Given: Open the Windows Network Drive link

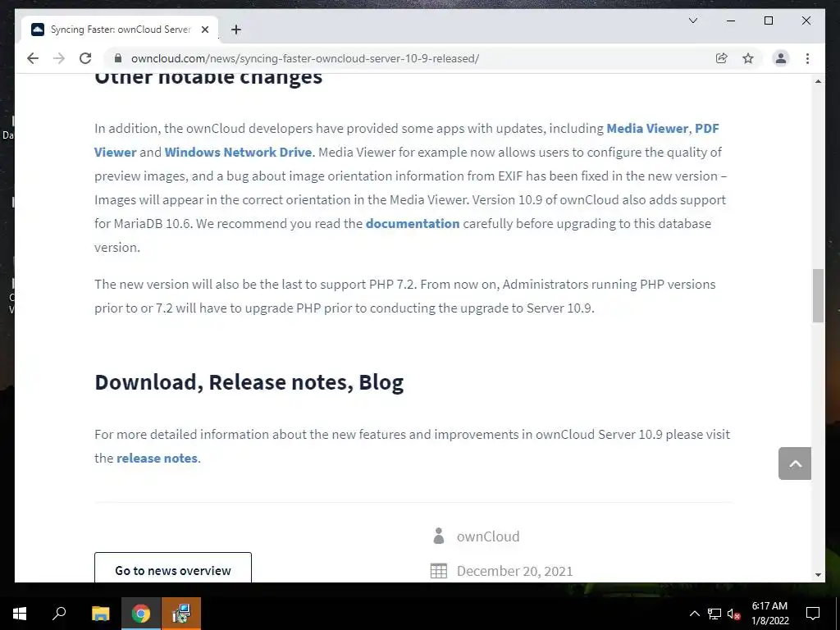Looking at the screenshot, I should click(238, 152).
